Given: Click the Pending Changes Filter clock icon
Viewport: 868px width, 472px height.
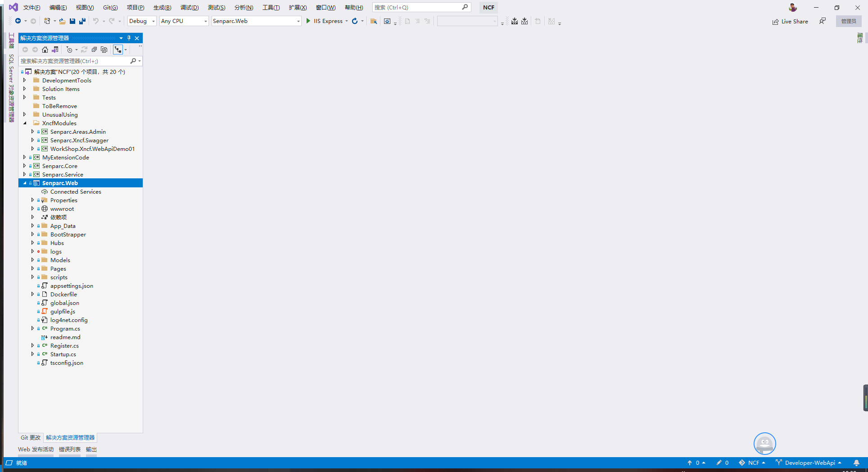Looking at the screenshot, I should click(x=69, y=50).
